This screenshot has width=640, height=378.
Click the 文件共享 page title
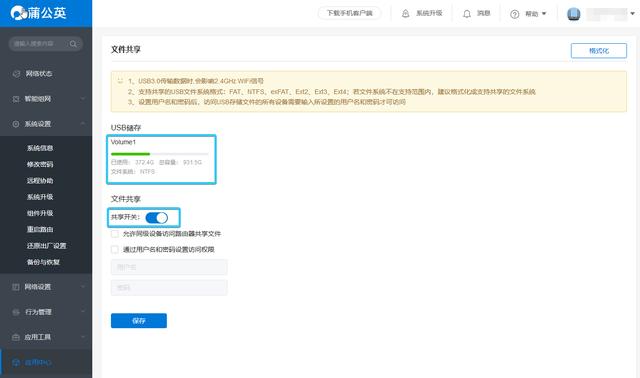pos(126,49)
